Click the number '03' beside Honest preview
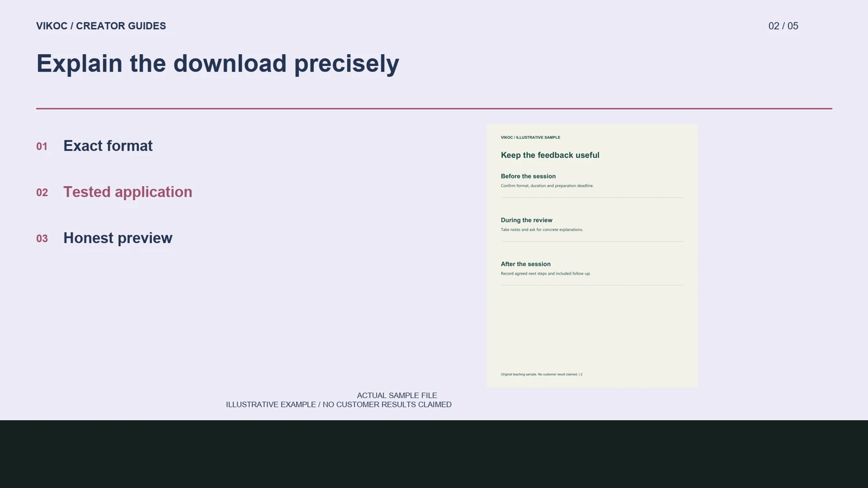 [42, 239]
